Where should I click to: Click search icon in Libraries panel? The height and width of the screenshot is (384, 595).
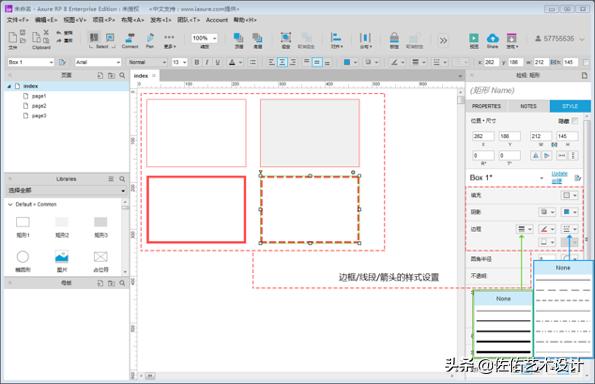[122, 179]
